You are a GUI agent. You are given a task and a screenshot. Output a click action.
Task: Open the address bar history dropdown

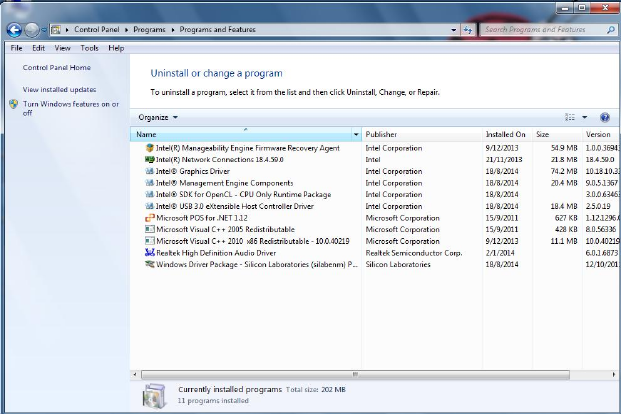453,30
